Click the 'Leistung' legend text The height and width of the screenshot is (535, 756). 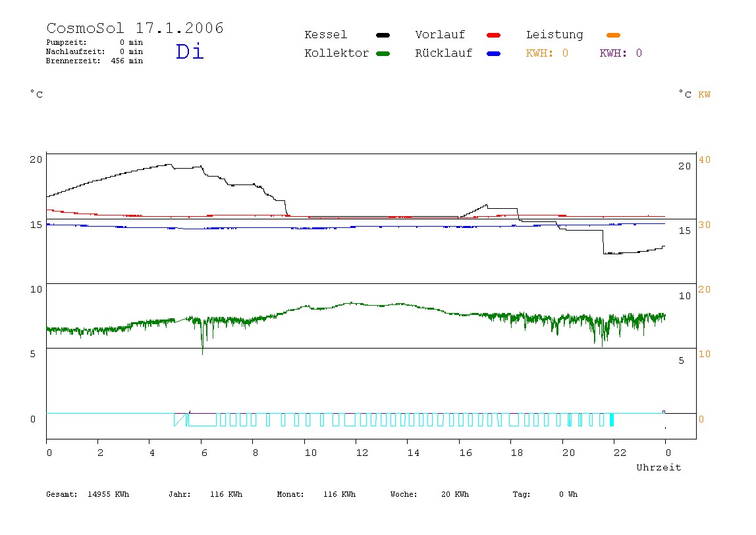554,35
